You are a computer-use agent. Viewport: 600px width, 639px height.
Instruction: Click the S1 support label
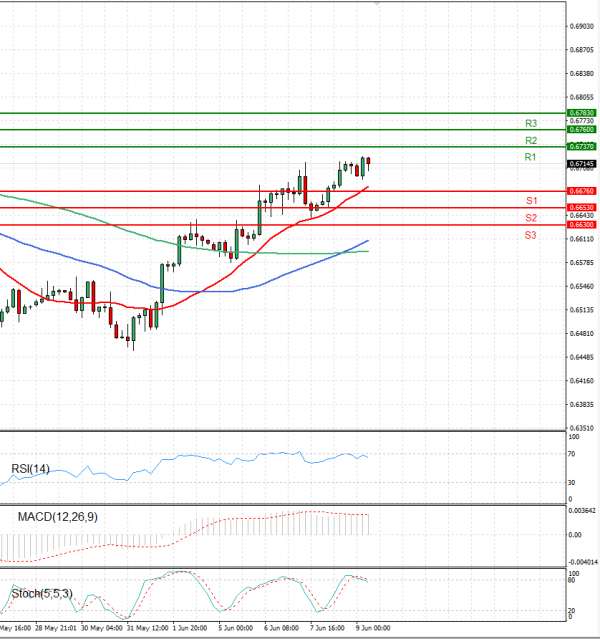(x=532, y=201)
